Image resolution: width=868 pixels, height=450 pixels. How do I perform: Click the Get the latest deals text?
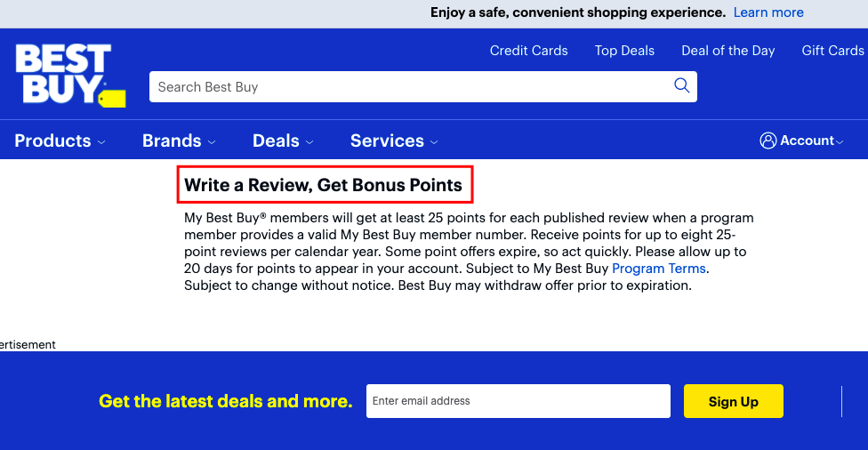point(225,401)
